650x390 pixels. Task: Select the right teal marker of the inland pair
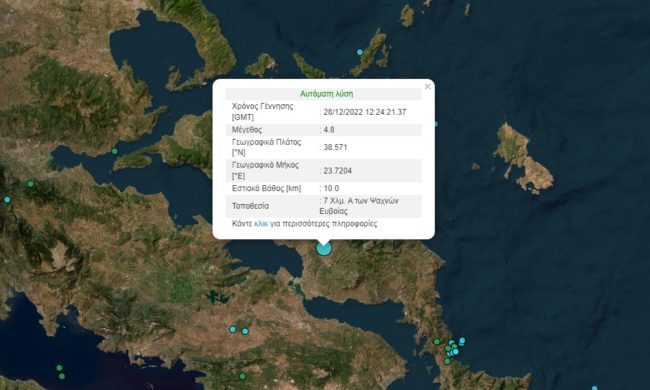pyautogui.click(x=245, y=331)
